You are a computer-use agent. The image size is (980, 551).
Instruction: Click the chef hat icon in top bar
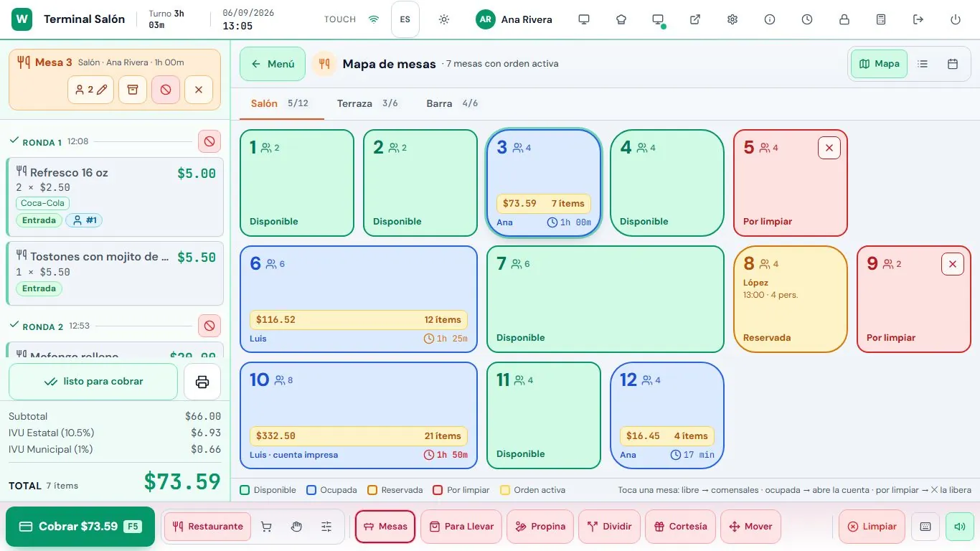[621, 19]
